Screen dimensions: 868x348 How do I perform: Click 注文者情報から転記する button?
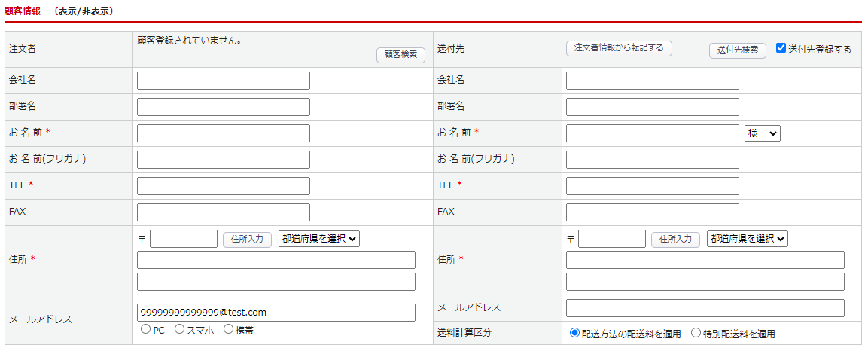pyautogui.click(x=619, y=48)
